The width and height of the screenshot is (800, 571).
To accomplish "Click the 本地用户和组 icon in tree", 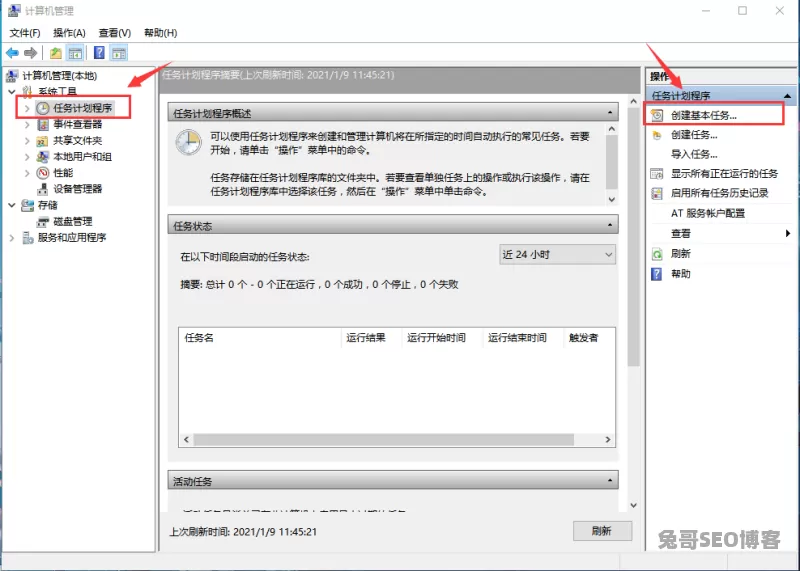I will (43, 157).
